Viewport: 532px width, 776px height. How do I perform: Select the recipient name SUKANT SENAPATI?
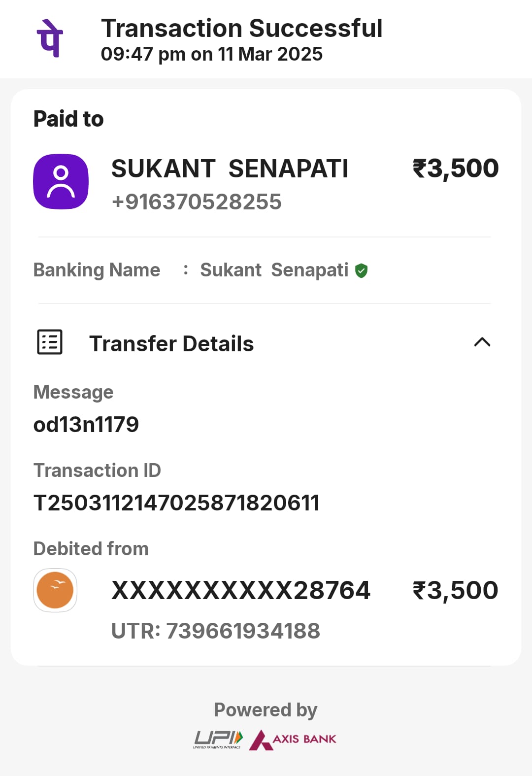[x=230, y=169]
